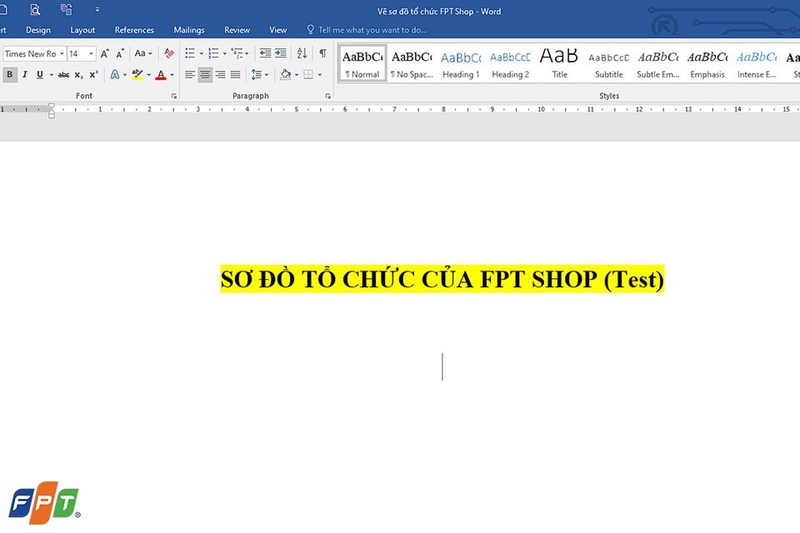Click the Subscript icon
Image resolution: width=800 pixels, height=533 pixels.
(79, 75)
